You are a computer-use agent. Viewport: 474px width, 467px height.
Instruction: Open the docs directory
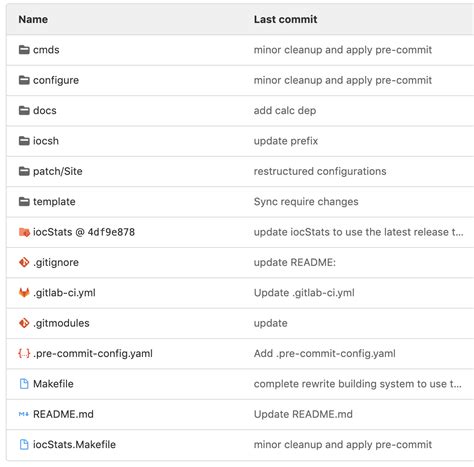[45, 111]
